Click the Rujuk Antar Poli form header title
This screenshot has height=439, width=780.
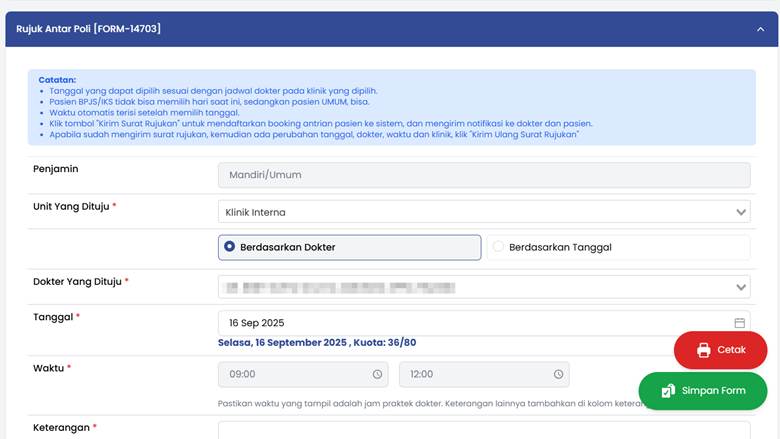click(88, 29)
